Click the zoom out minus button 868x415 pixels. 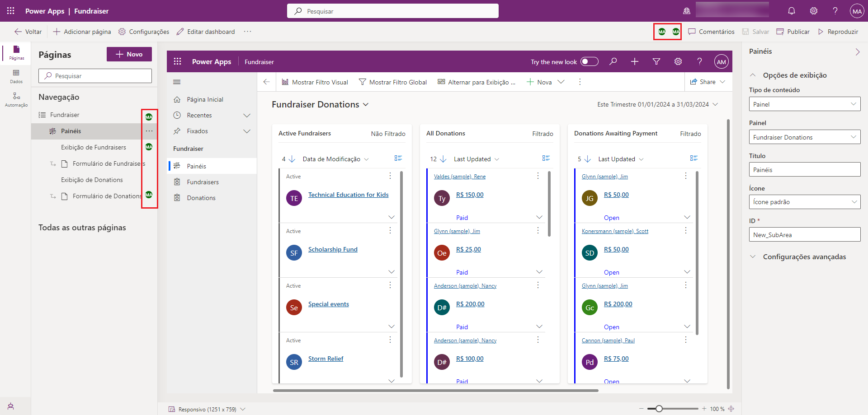tap(641, 409)
